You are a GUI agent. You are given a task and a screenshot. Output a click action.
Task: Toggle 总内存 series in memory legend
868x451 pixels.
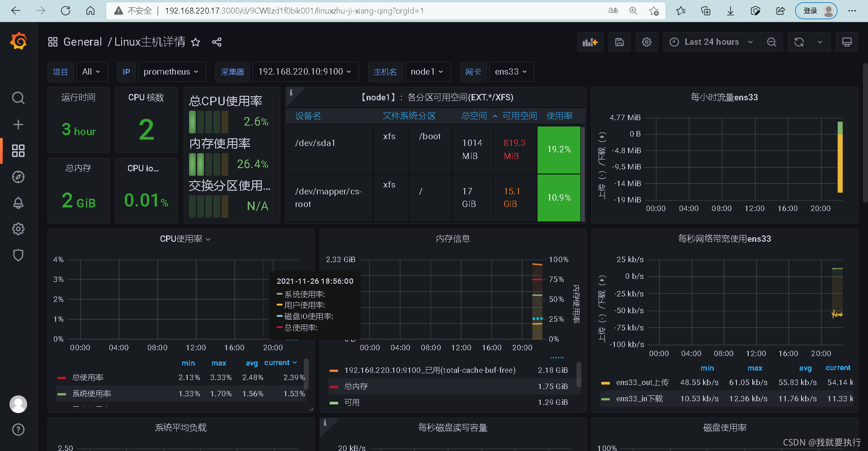[x=356, y=386]
